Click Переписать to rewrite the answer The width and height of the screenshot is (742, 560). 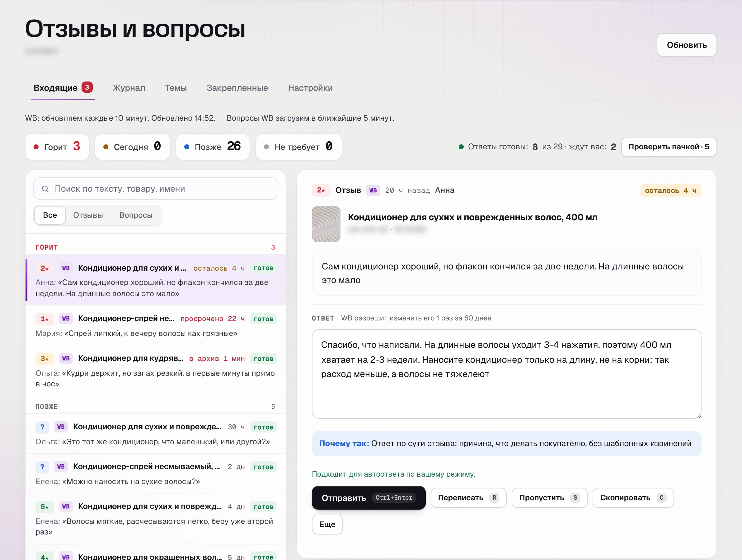(x=468, y=498)
